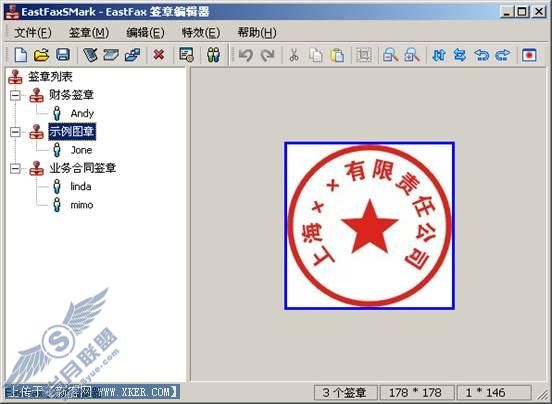
Task: Click the red X delete icon
Action: pyautogui.click(x=159, y=55)
